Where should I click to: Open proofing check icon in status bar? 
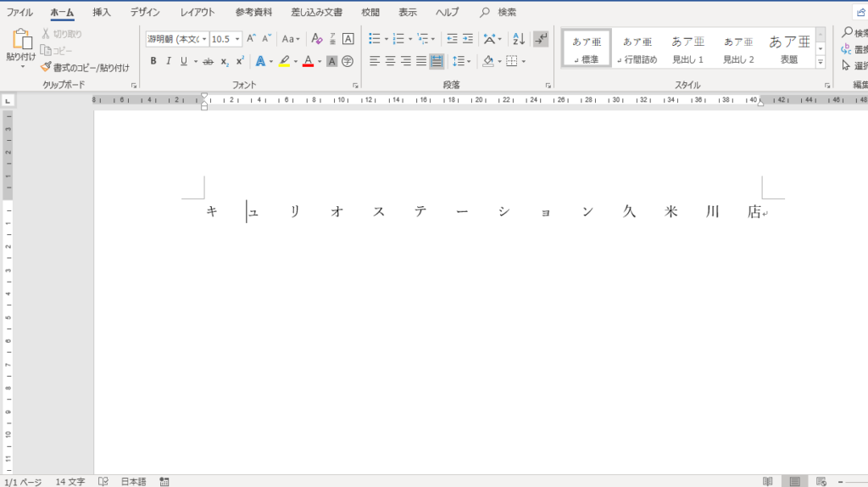click(x=103, y=481)
